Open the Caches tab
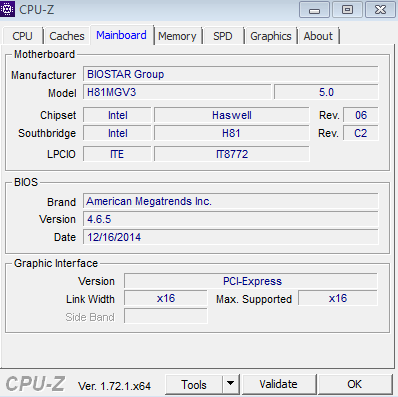Screen dimensions: 398x397 point(67,36)
